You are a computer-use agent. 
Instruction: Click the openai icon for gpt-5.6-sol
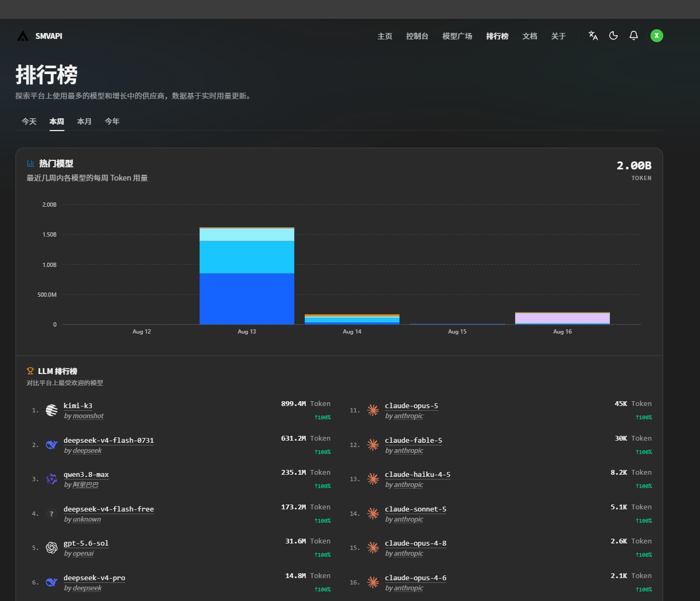click(x=52, y=548)
